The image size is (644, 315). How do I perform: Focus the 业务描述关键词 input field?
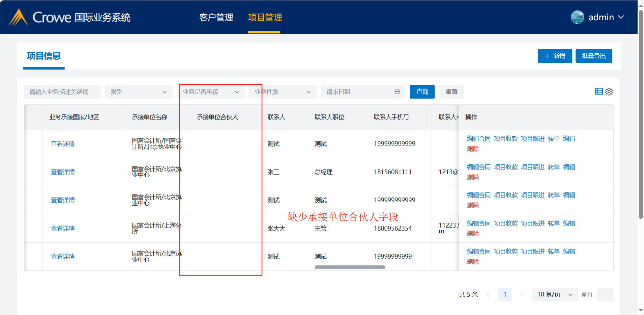pos(62,92)
